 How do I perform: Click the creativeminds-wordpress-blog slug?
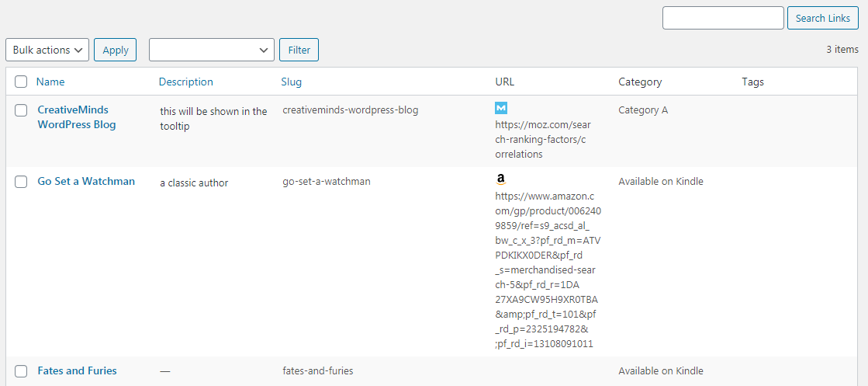tap(351, 110)
